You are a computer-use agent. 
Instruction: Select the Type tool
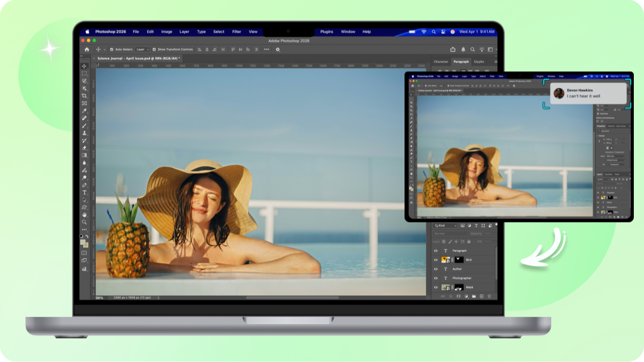(x=84, y=193)
